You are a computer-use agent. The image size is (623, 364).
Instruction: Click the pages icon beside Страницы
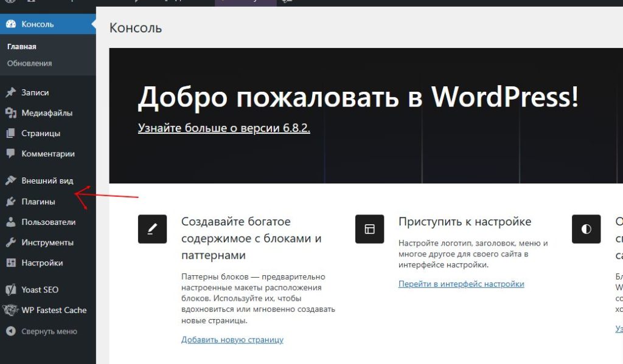(x=11, y=133)
